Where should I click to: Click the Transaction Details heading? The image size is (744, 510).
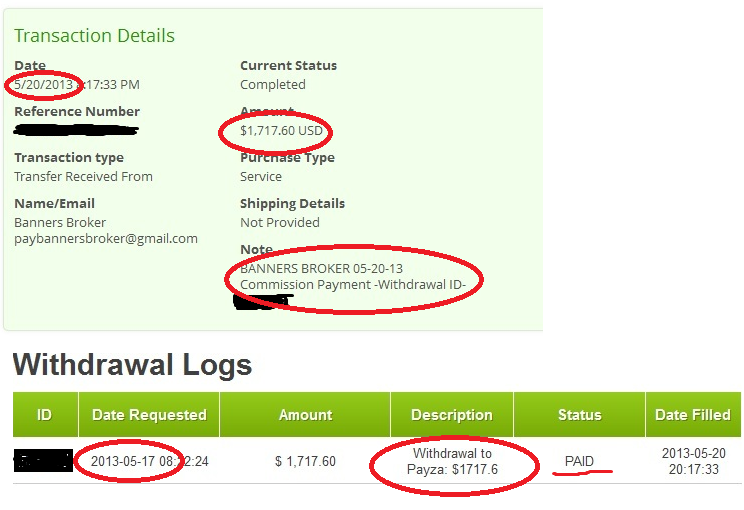pyautogui.click(x=94, y=36)
